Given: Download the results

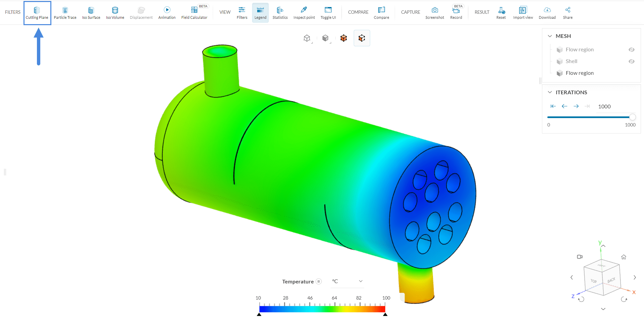Looking at the screenshot, I should 547,13.
